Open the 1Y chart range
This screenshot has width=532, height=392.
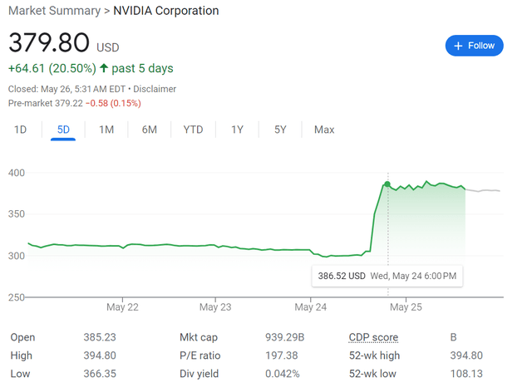237,130
